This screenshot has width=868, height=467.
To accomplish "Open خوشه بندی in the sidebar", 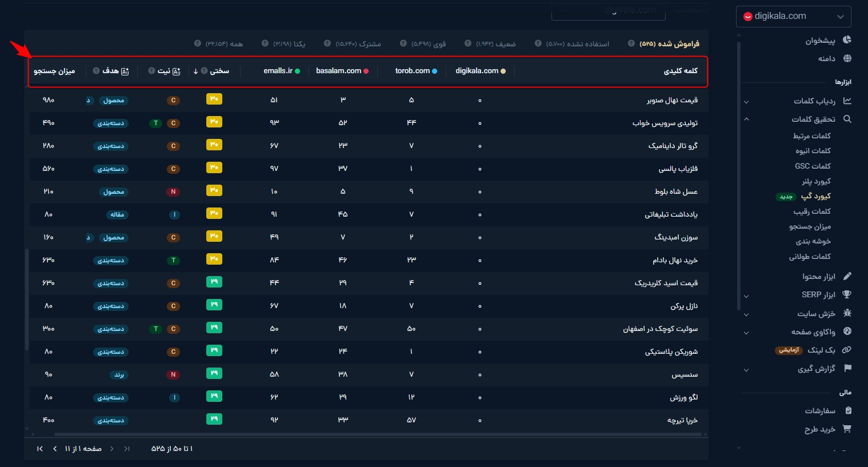I will [813, 241].
